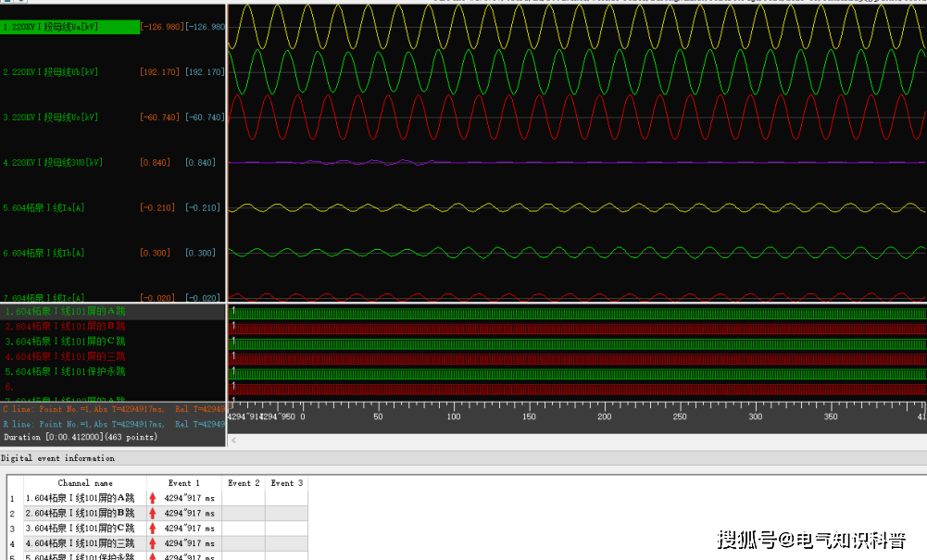Click the 4294"917 ms time in event row 3

[189, 529]
